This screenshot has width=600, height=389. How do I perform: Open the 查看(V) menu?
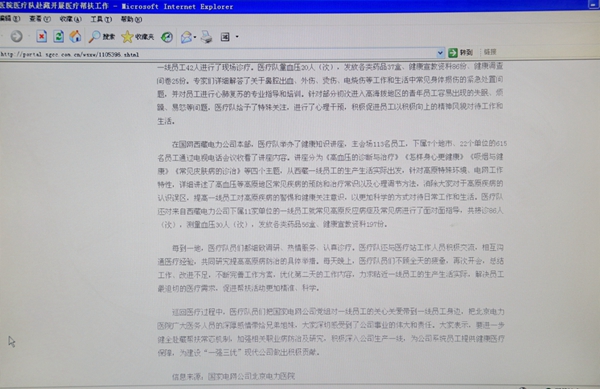(40, 19)
